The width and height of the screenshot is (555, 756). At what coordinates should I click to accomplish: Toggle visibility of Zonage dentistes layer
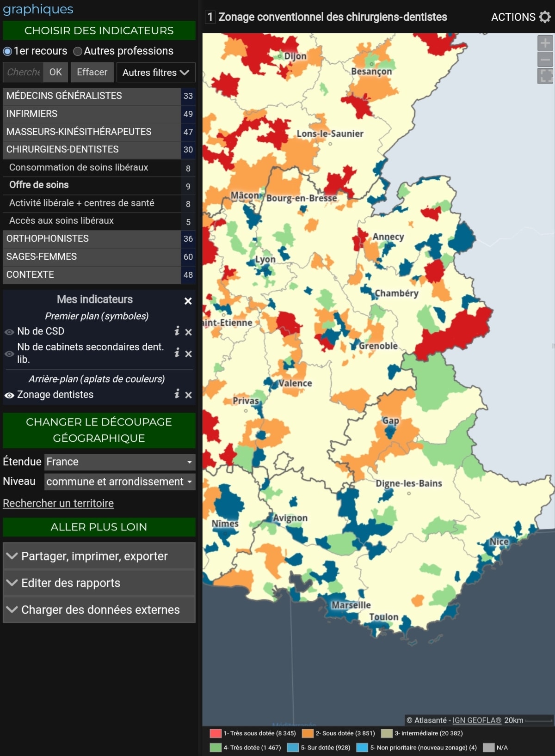9,395
